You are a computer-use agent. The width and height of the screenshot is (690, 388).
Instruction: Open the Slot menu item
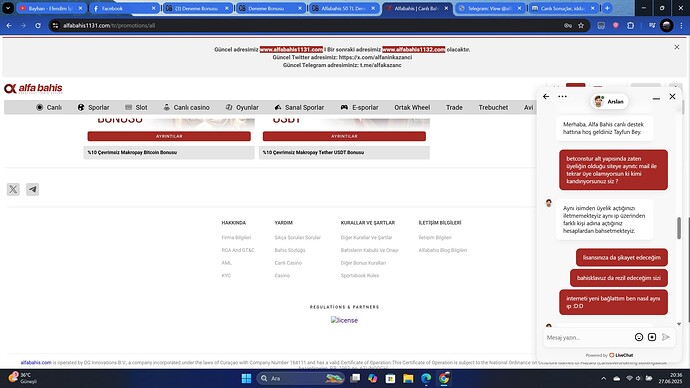tap(136, 107)
